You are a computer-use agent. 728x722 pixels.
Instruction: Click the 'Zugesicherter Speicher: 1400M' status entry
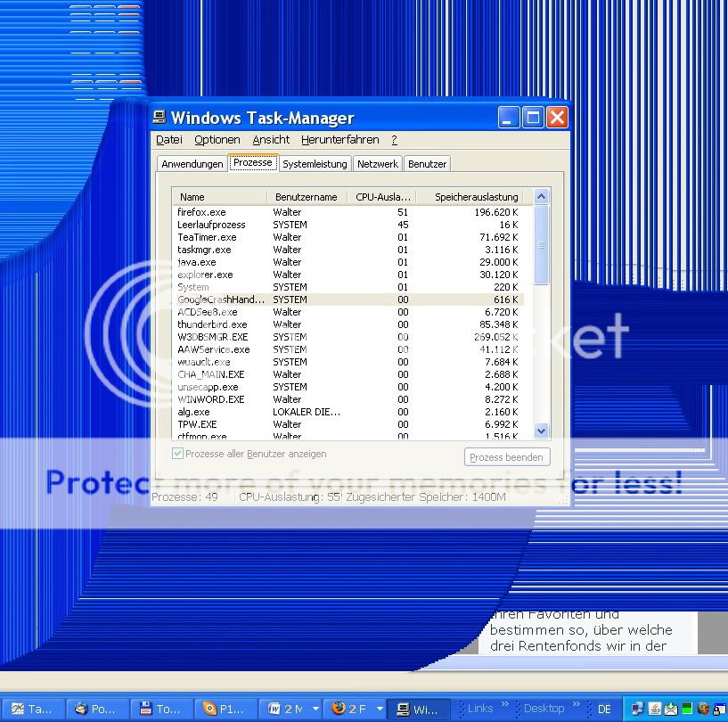pyautogui.click(x=426, y=497)
